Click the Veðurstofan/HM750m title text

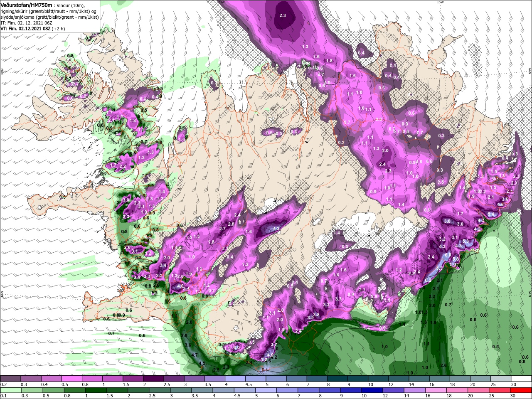(26, 5)
